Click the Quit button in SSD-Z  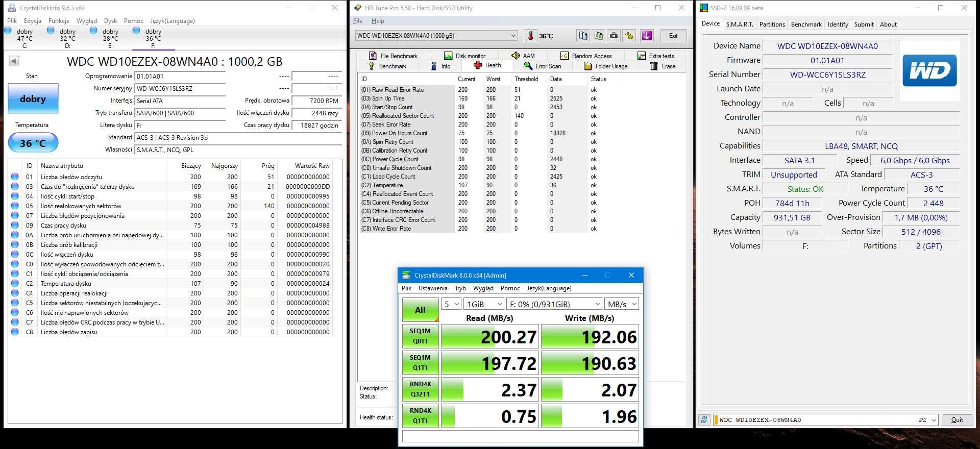(x=957, y=420)
